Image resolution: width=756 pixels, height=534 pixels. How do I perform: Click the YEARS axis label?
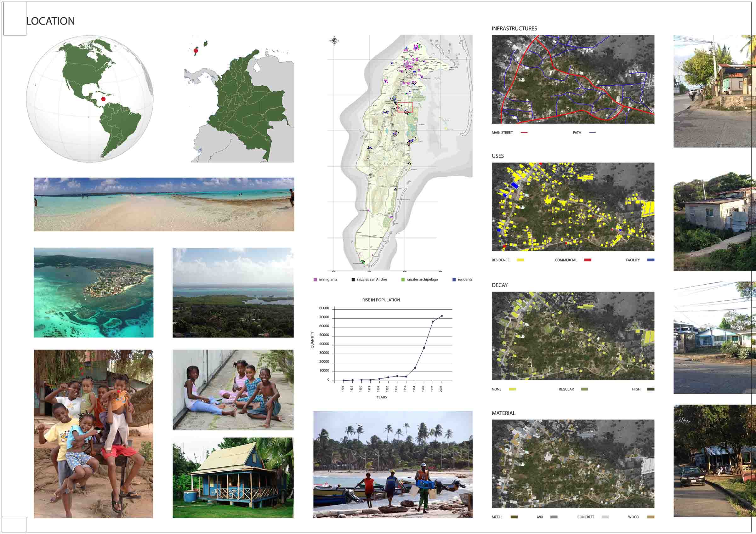pos(382,397)
